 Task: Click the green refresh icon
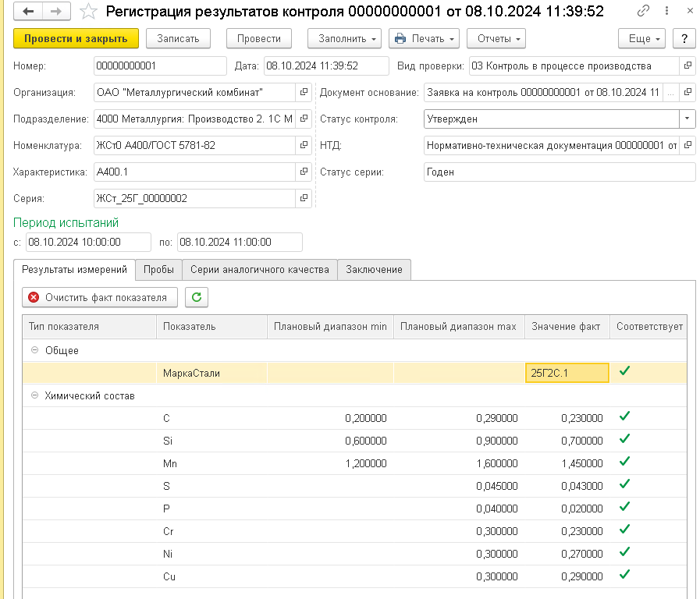click(x=196, y=297)
